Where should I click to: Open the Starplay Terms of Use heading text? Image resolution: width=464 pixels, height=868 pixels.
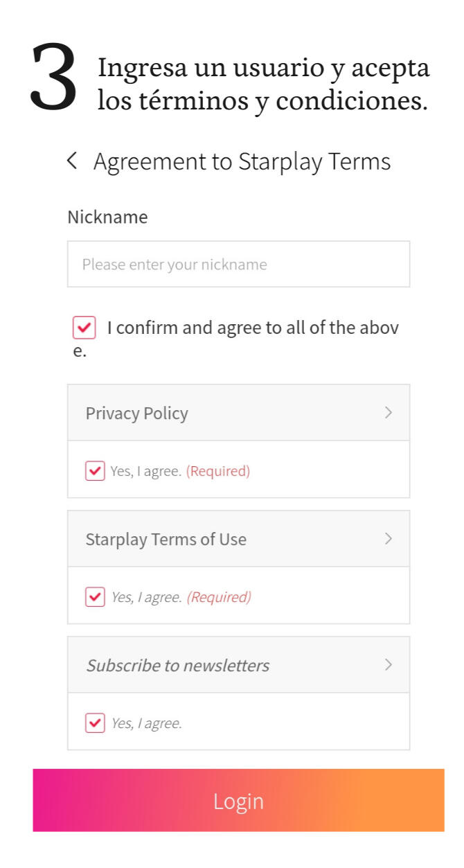[166, 540]
